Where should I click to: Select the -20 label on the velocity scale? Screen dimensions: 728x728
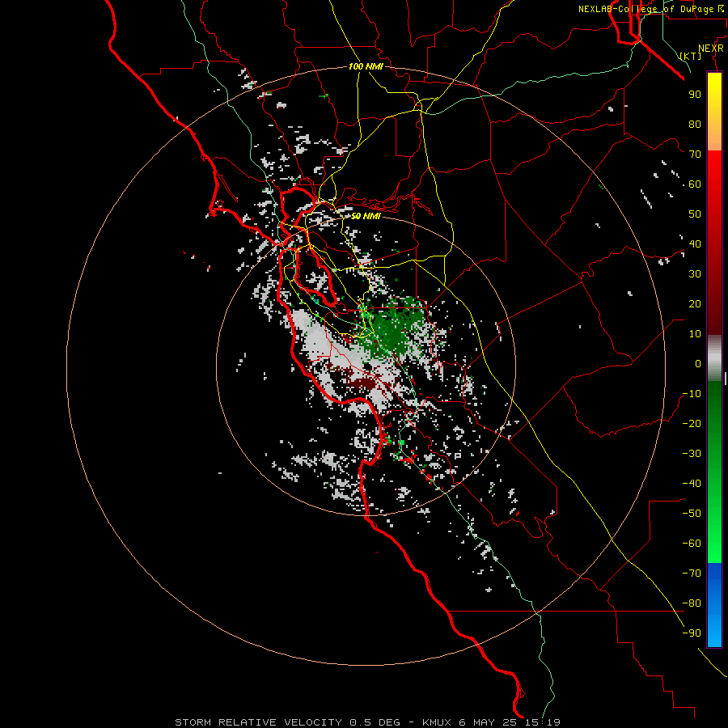click(x=692, y=423)
